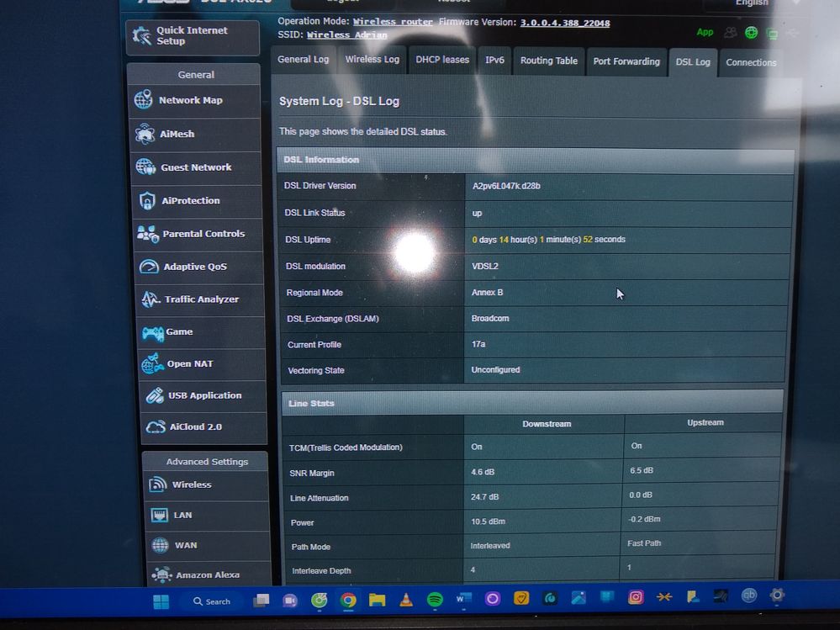The image size is (840, 630).
Task: Open the Parental Controls page
Action: point(203,234)
